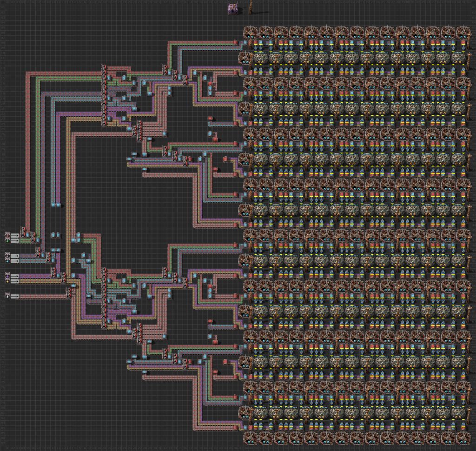Open the green science infinity chest
Image resolution: width=476 pixels, height=451 pixels.
point(7,241)
